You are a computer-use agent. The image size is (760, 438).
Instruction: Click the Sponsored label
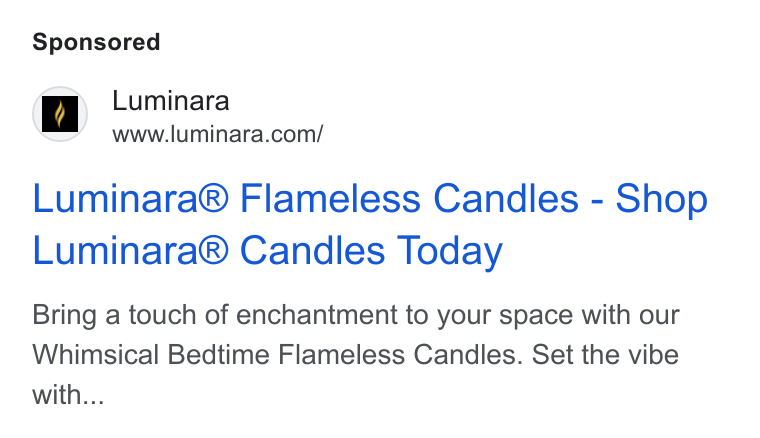pos(96,42)
